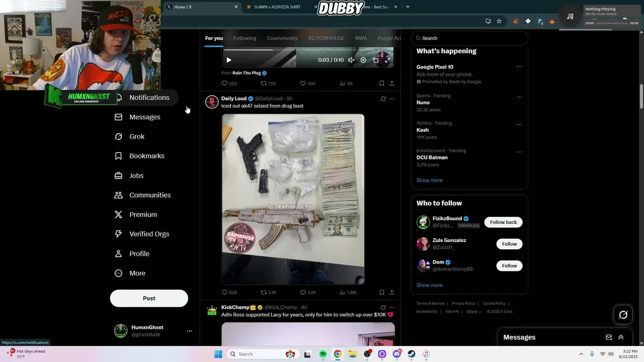View analytics of the 1M views post

[346, 83]
